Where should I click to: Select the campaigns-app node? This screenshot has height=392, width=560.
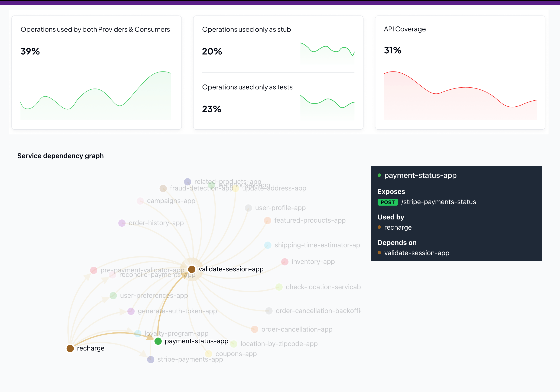(x=140, y=201)
